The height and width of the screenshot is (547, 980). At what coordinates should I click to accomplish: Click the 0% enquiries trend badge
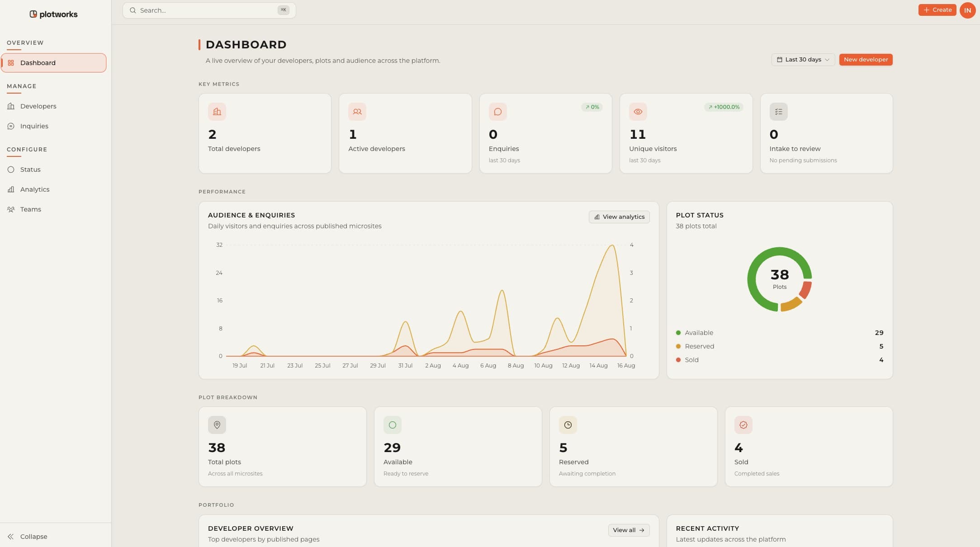click(x=592, y=107)
